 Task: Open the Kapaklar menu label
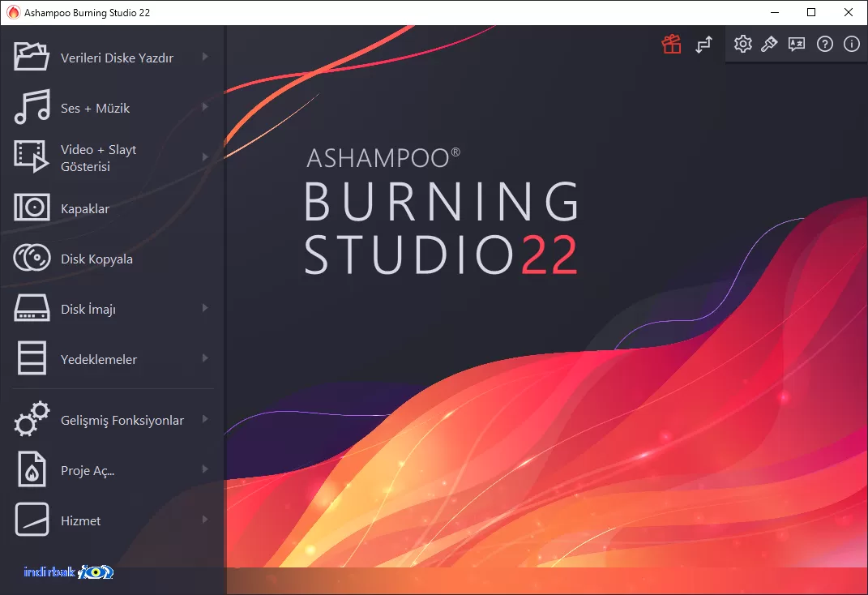85,208
